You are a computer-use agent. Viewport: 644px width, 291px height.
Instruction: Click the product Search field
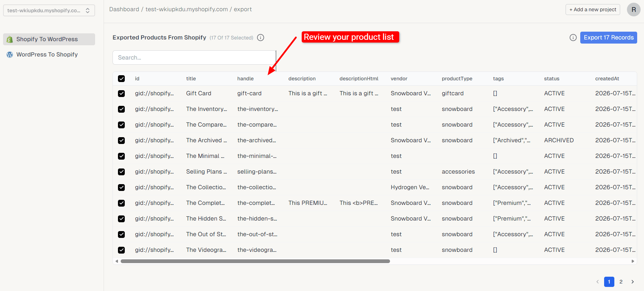(x=194, y=58)
